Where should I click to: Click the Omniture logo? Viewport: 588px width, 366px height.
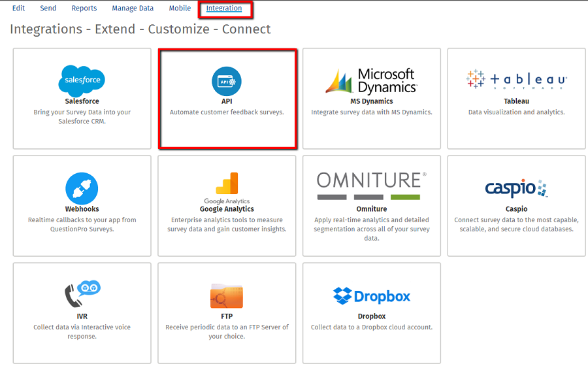[x=372, y=186]
